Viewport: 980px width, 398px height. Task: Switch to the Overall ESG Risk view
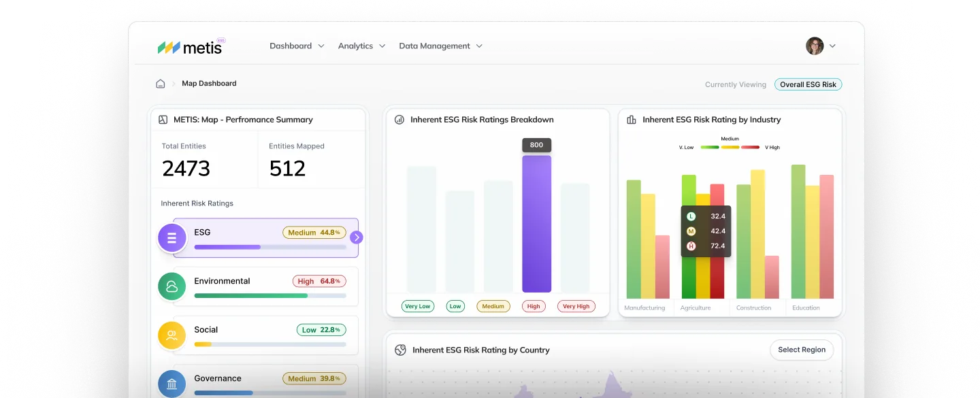pyautogui.click(x=808, y=84)
